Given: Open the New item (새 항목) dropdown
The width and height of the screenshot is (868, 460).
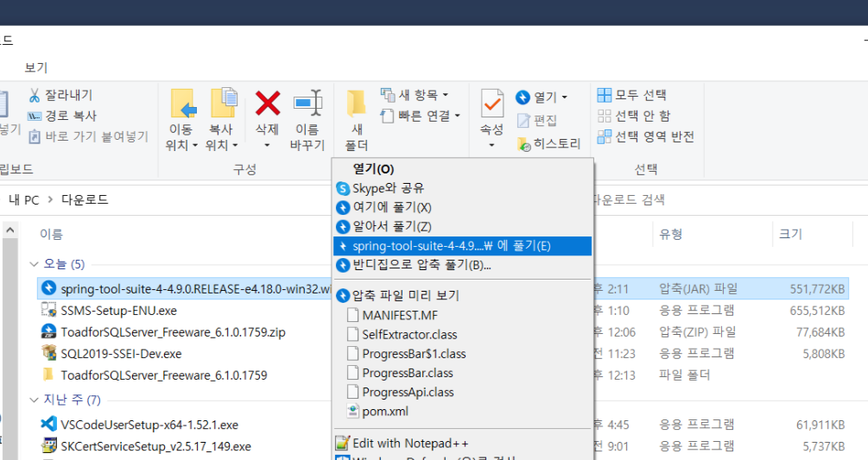Looking at the screenshot, I should click(x=415, y=95).
